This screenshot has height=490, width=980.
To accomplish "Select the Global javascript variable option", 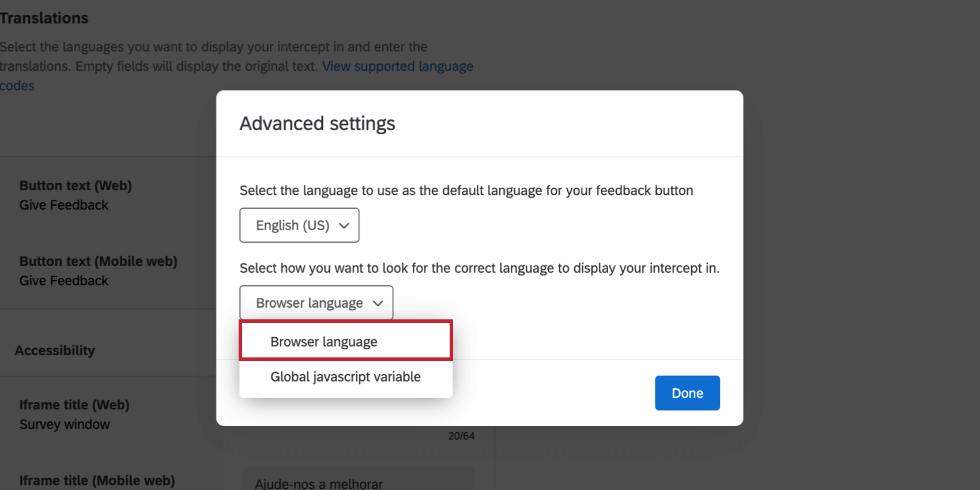I will tap(345, 377).
